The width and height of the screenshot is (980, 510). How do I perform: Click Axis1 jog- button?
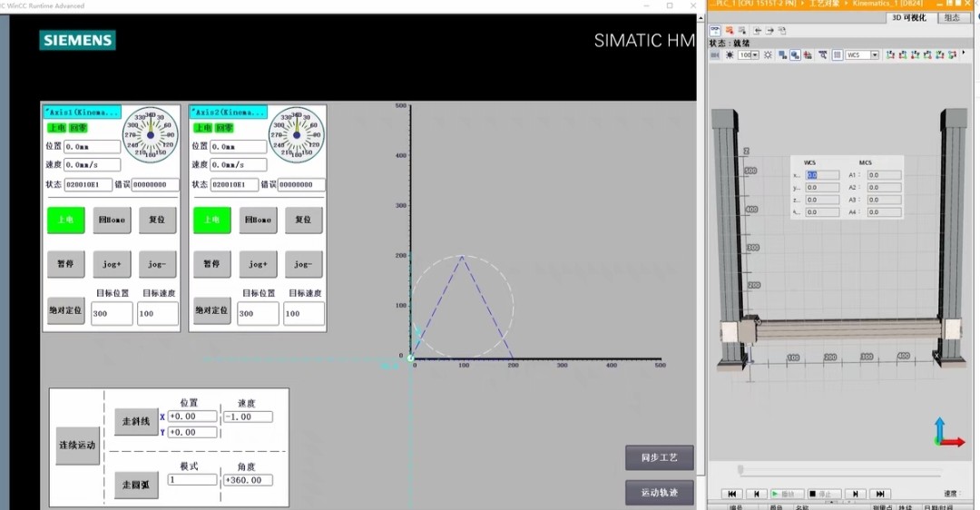point(157,264)
